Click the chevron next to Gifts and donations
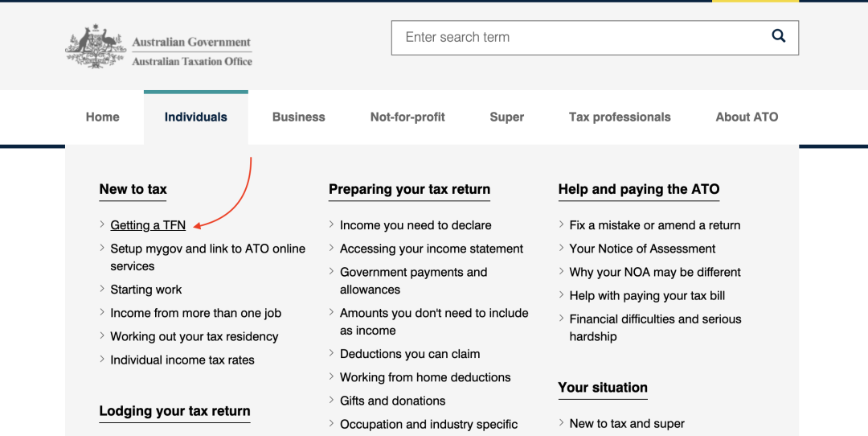The image size is (868, 436). pos(332,400)
